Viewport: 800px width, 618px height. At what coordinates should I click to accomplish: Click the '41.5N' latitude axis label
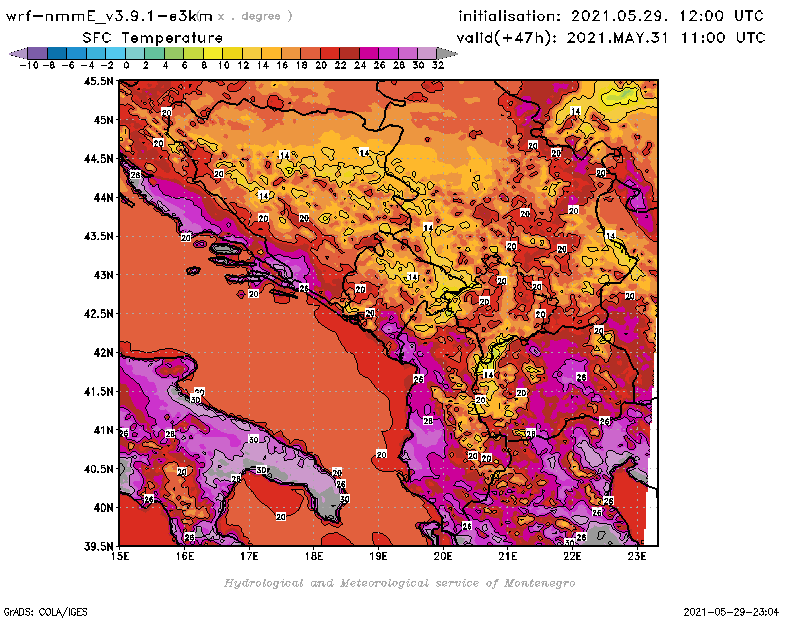coord(98,391)
